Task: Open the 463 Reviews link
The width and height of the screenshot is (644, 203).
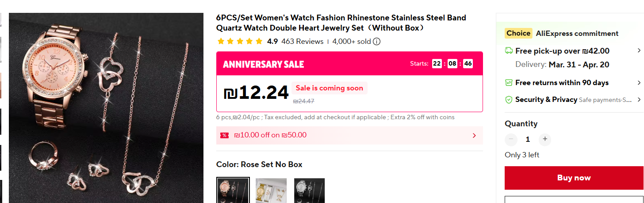Action: pyautogui.click(x=303, y=42)
